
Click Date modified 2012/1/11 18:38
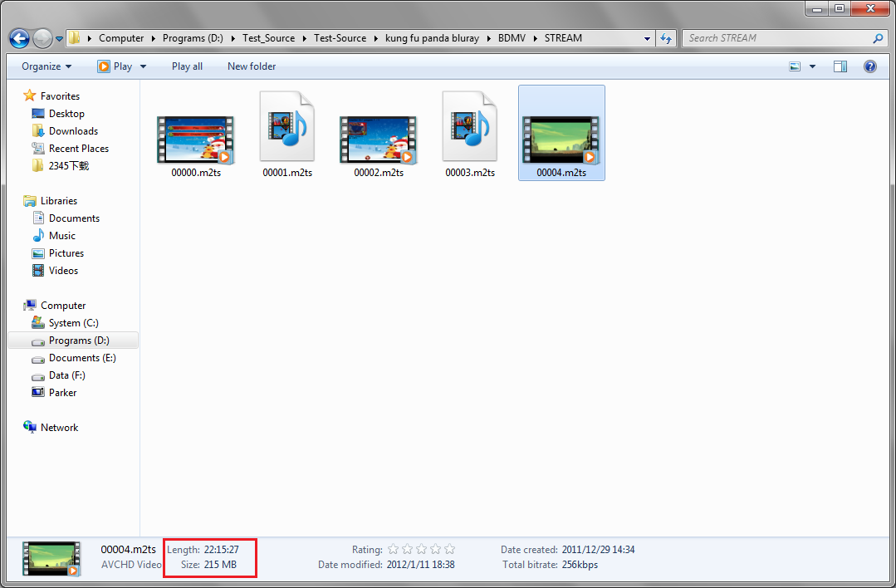421,565
